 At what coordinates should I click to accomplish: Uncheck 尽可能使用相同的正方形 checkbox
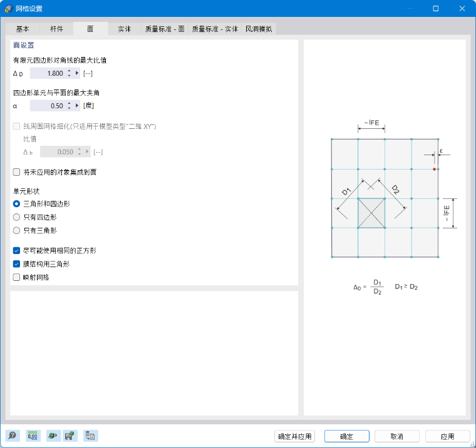[16, 250]
